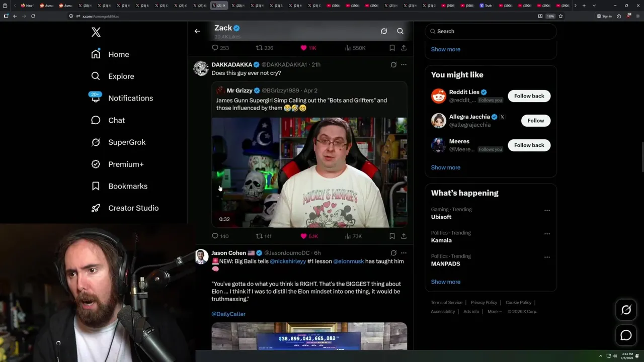Open Mr Grizzy quoted author name
Image resolution: width=644 pixels, height=362 pixels.
pyautogui.click(x=239, y=90)
